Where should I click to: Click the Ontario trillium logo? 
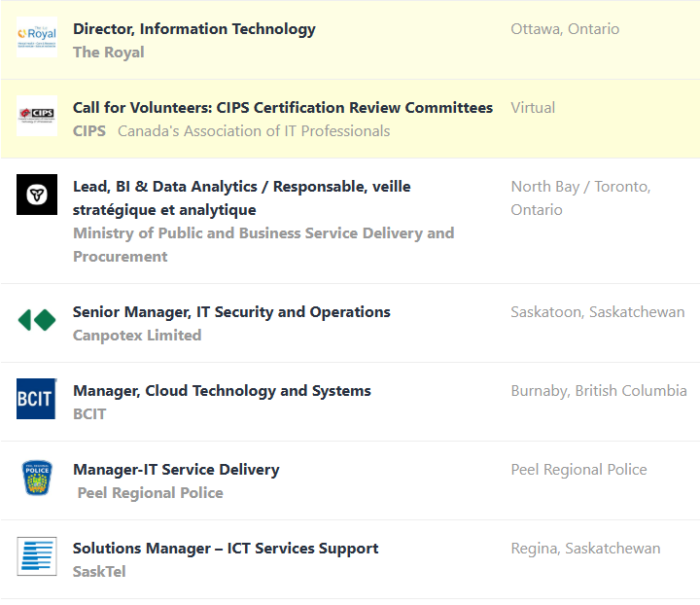(37, 195)
